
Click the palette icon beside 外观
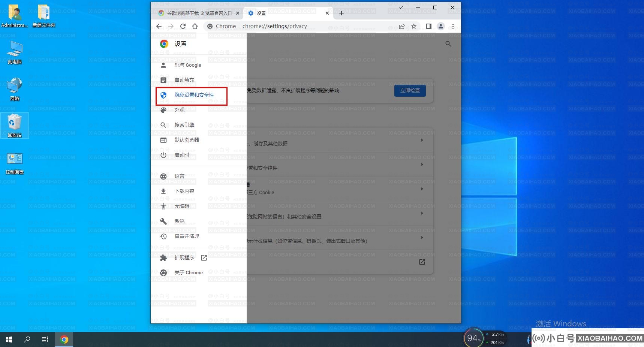click(x=163, y=110)
